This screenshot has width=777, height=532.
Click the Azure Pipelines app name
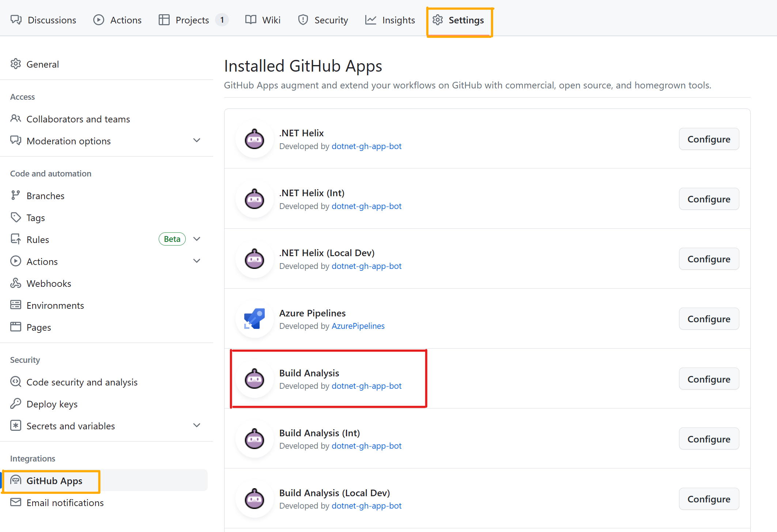point(312,313)
